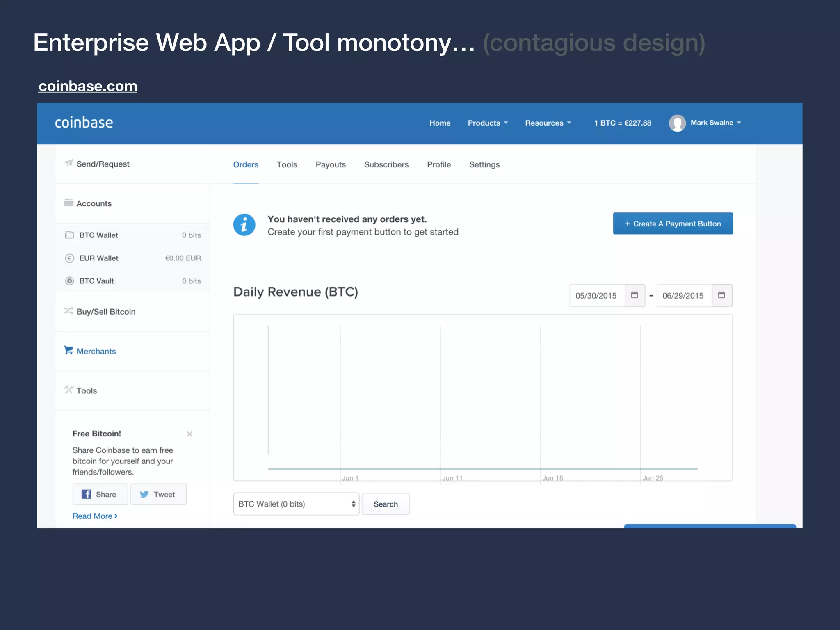Go to the Settings tab
840x630 pixels.
point(484,164)
